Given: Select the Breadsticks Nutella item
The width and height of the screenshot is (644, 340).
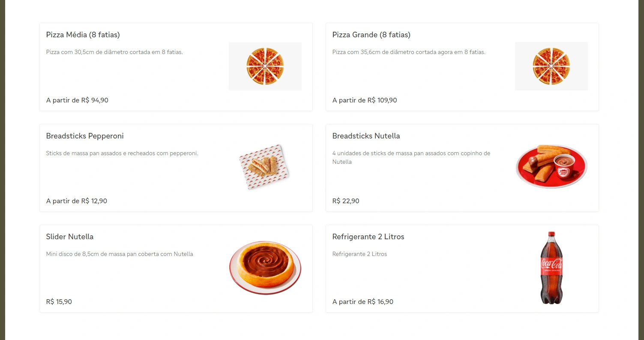Looking at the screenshot, I should [366, 136].
